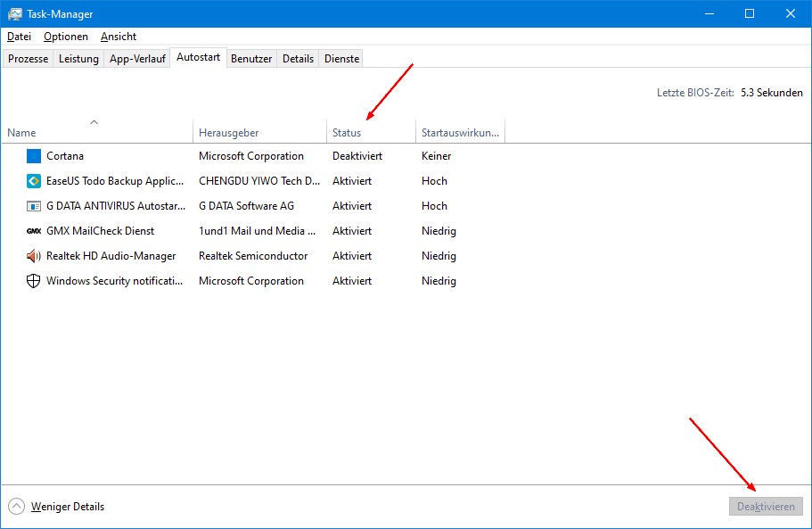The image size is (812, 529).
Task: Select the Realtek HD Audio-Manager entry
Action: 111,255
